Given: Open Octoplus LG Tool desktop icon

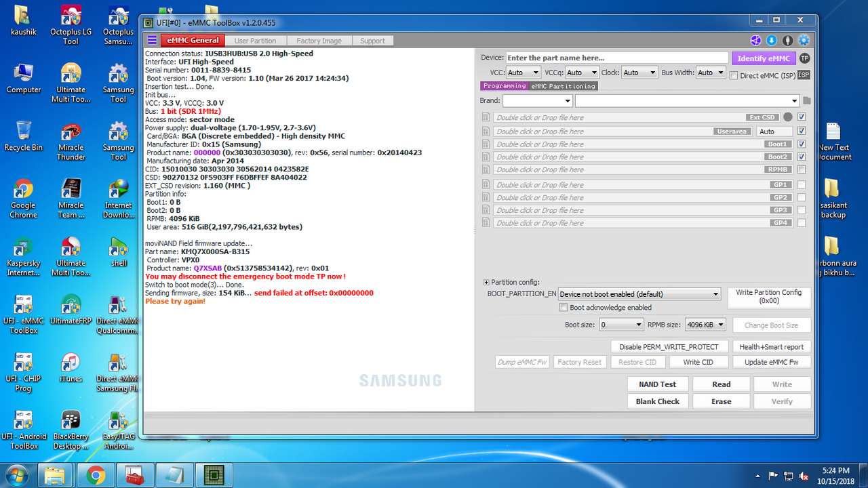Looking at the screenshot, I should click(71, 26).
